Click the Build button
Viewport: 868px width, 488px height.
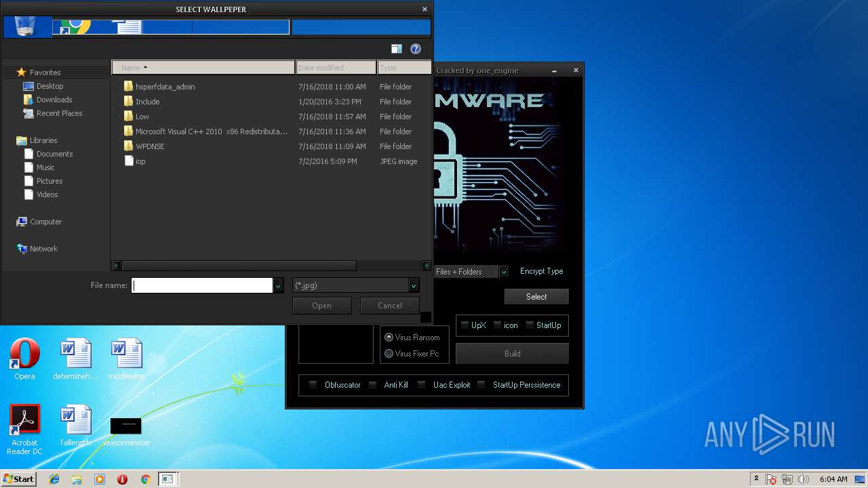coord(512,354)
